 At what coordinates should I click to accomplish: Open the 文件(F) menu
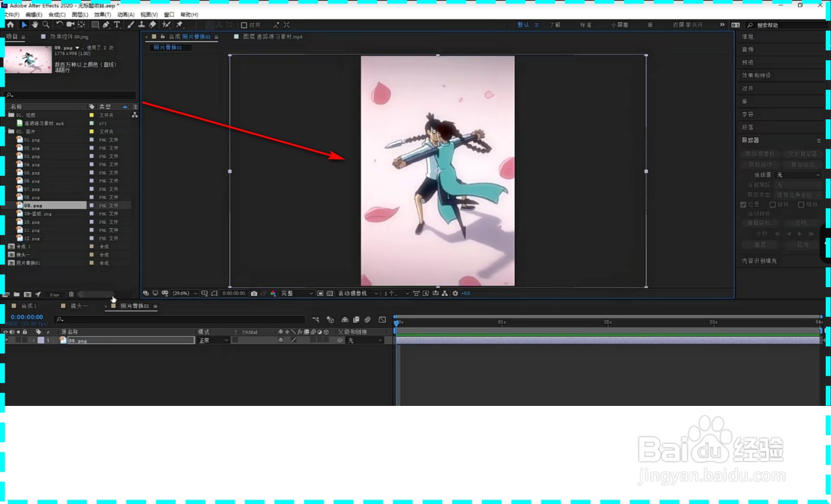click(x=11, y=15)
